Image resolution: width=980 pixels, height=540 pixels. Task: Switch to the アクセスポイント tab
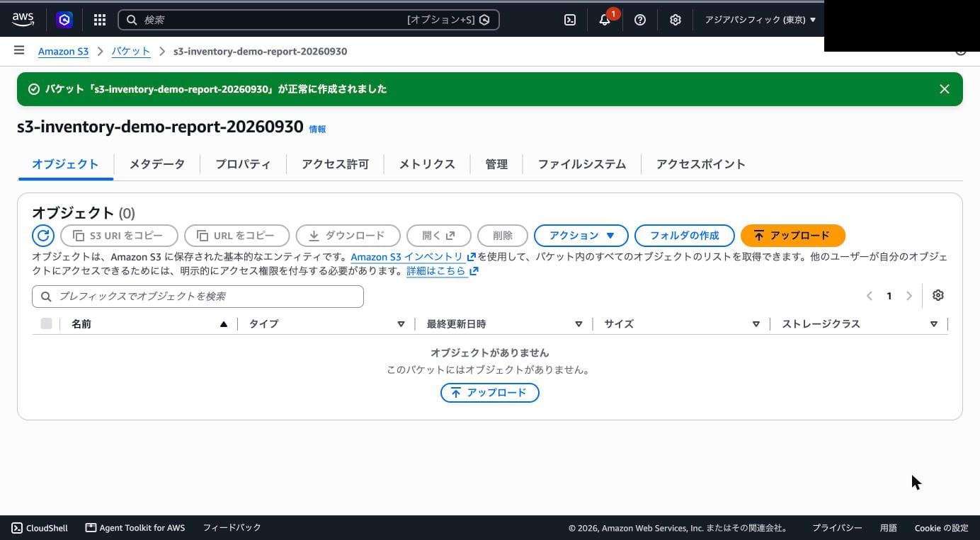[x=700, y=164]
